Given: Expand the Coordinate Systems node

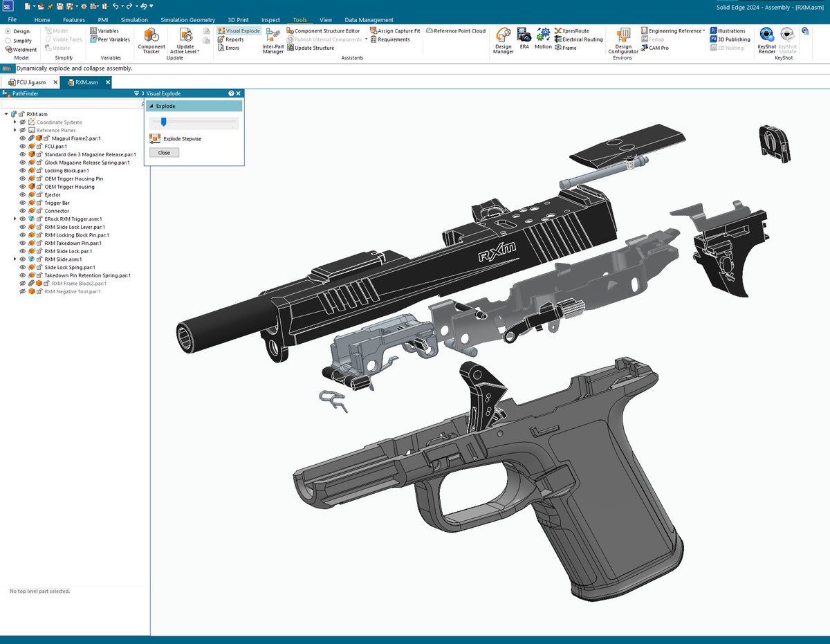Looking at the screenshot, I should [15, 122].
